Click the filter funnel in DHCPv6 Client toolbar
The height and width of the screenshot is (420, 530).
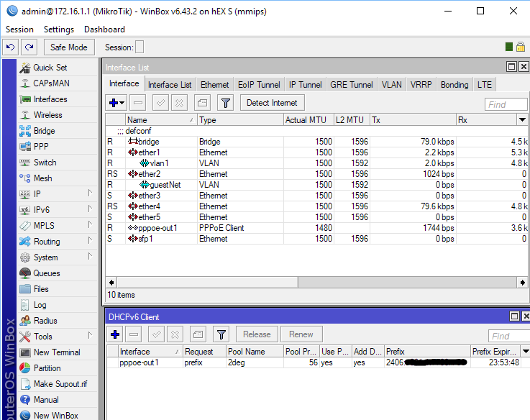[x=221, y=334]
